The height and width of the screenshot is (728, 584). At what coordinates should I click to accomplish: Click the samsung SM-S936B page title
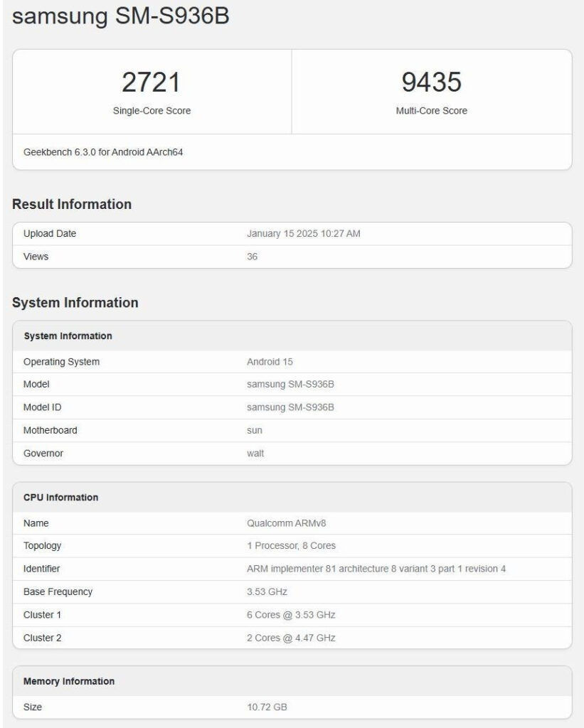click(x=121, y=16)
